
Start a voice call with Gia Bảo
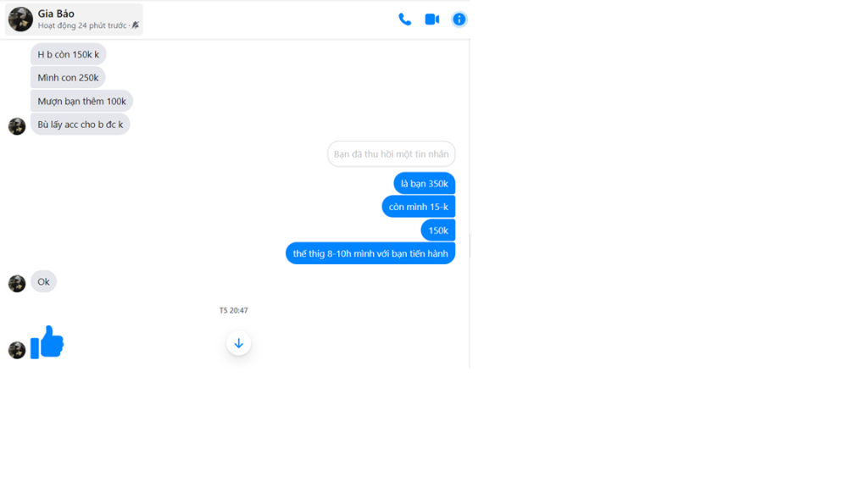404,19
